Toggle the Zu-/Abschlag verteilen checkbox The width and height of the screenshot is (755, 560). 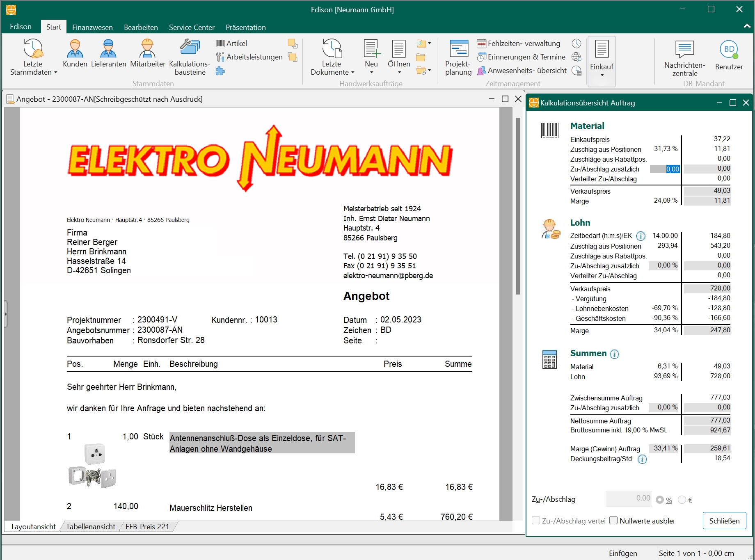point(536,521)
